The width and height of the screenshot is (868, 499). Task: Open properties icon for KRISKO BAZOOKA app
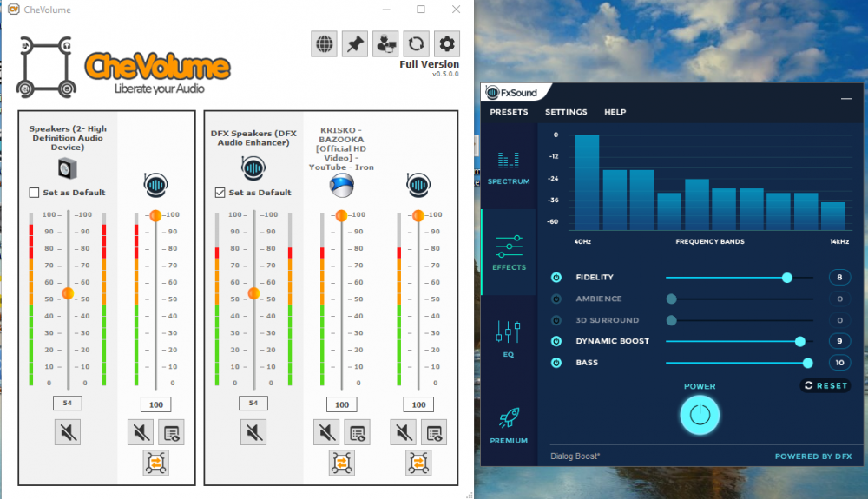pos(358,432)
